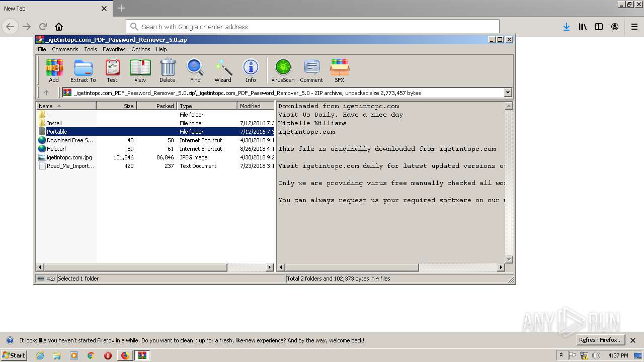Click the Extract To toolbar icon
The image size is (644, 362).
tap(83, 71)
